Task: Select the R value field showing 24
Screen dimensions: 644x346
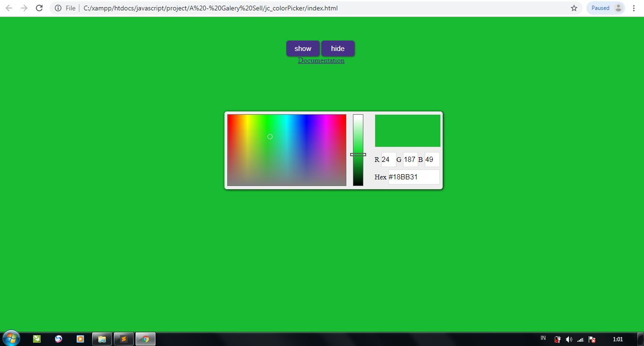Action: tap(389, 160)
